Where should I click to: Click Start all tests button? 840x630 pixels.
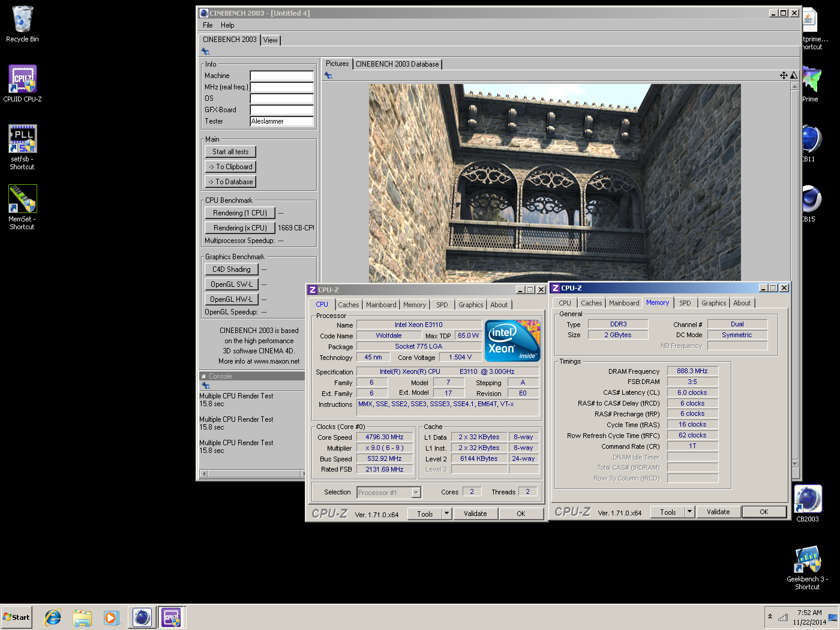tap(230, 152)
